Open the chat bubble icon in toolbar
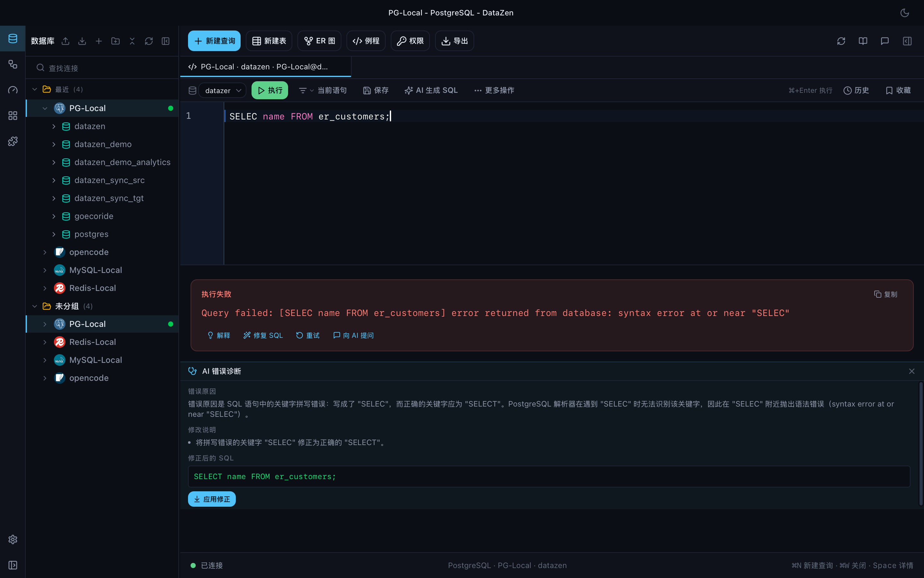Screen dimensions: 924x578 tap(885, 41)
